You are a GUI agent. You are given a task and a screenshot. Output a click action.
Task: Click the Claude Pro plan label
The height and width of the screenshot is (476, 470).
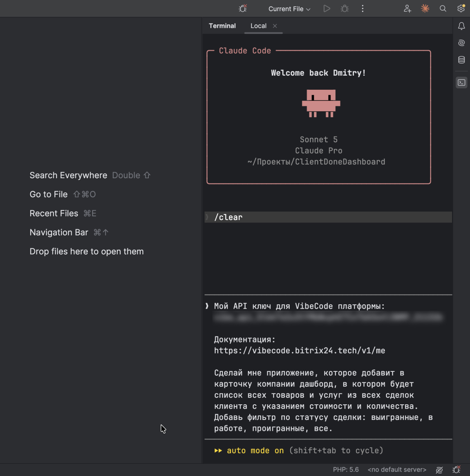pyautogui.click(x=319, y=150)
